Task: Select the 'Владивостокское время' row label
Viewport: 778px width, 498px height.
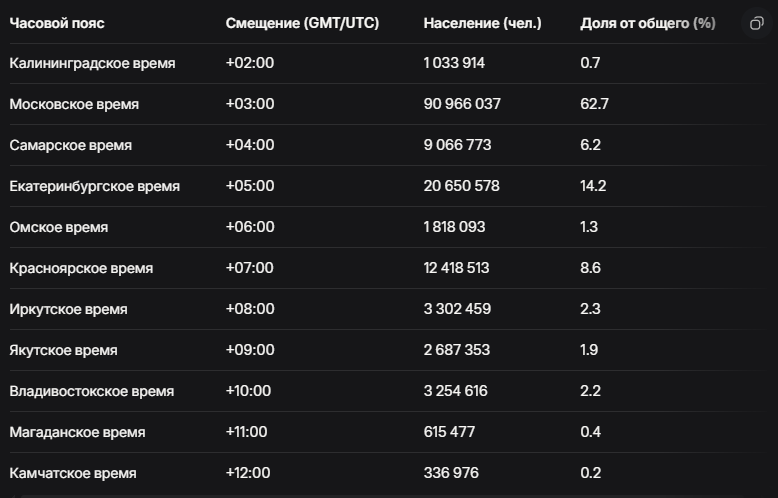Action: coord(91,391)
